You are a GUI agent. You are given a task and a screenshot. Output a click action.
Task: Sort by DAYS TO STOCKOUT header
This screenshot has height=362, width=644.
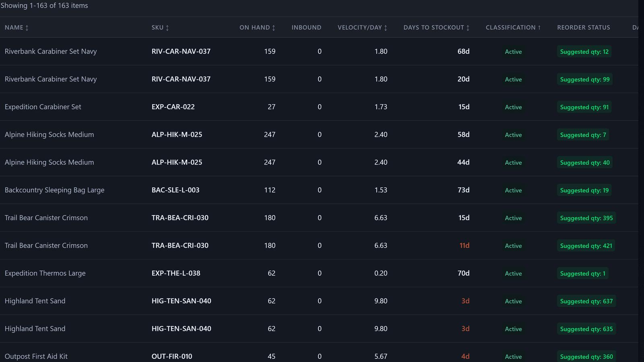(x=436, y=27)
